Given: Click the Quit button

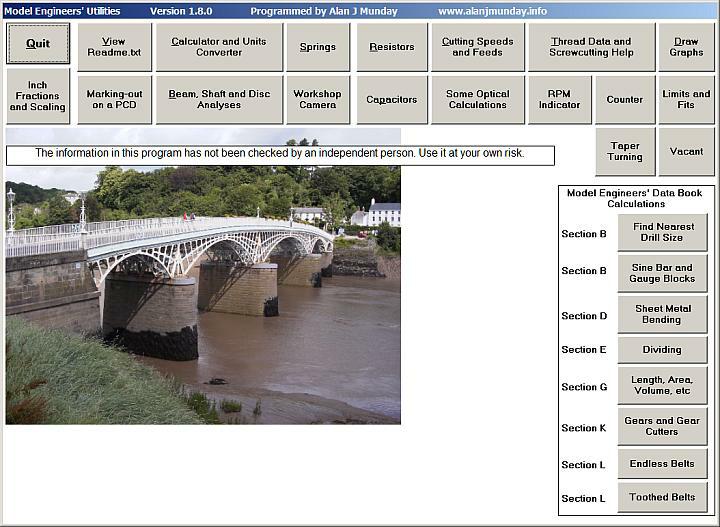Looking at the screenshot, I should pos(38,44).
